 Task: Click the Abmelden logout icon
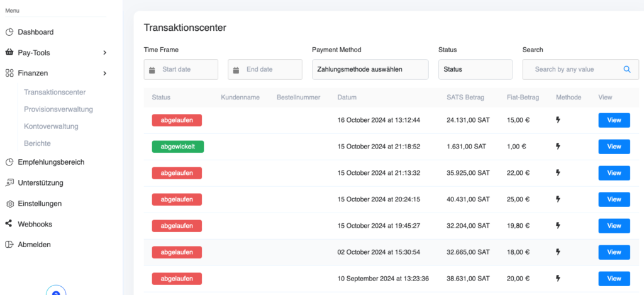coord(9,245)
